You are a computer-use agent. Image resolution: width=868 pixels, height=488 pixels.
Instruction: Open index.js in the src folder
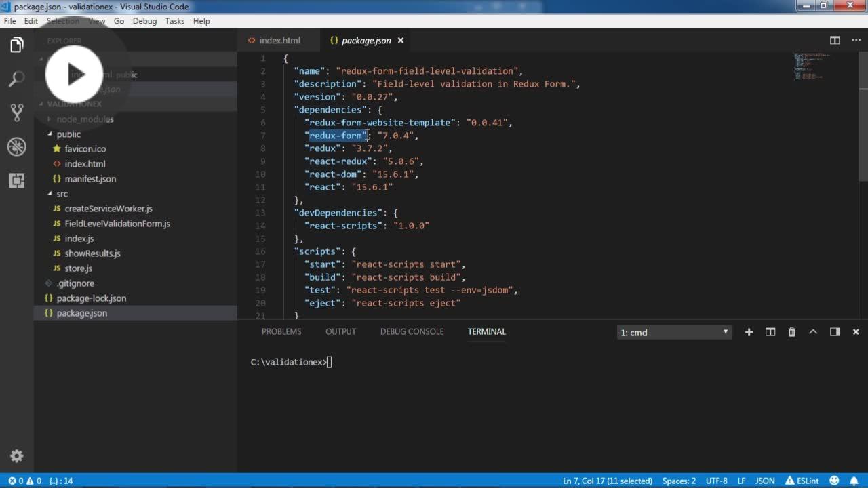pyautogui.click(x=79, y=239)
